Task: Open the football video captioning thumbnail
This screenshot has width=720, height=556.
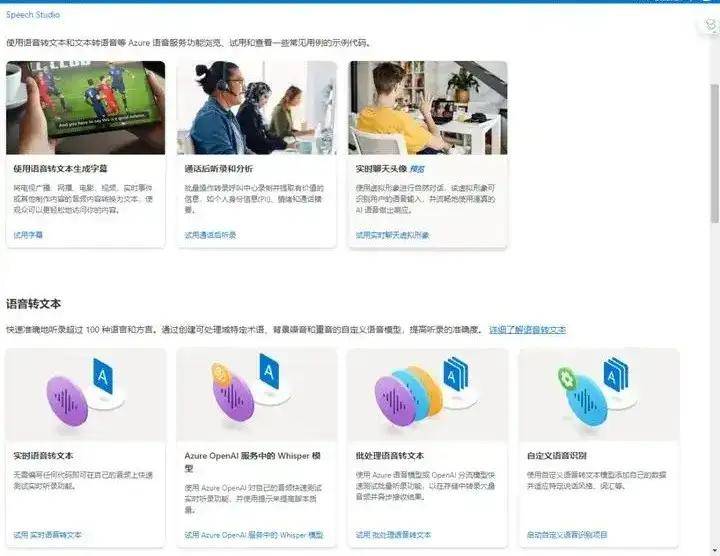Action: point(85,108)
